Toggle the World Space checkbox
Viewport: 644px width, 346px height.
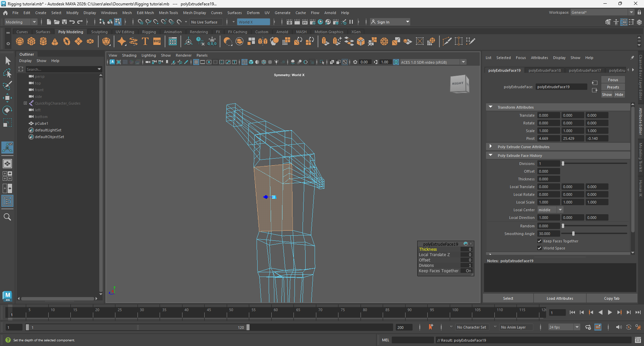pos(540,248)
